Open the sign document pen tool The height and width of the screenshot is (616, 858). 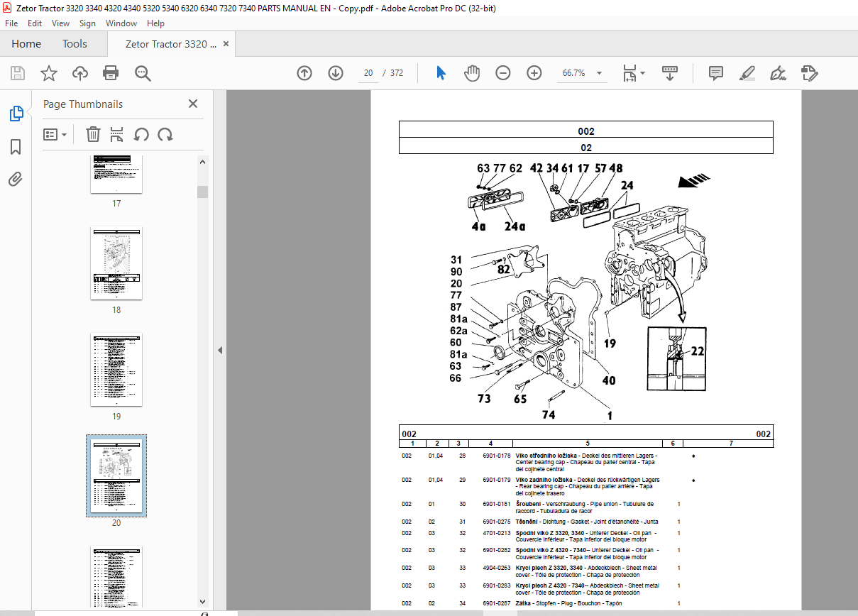tap(778, 73)
